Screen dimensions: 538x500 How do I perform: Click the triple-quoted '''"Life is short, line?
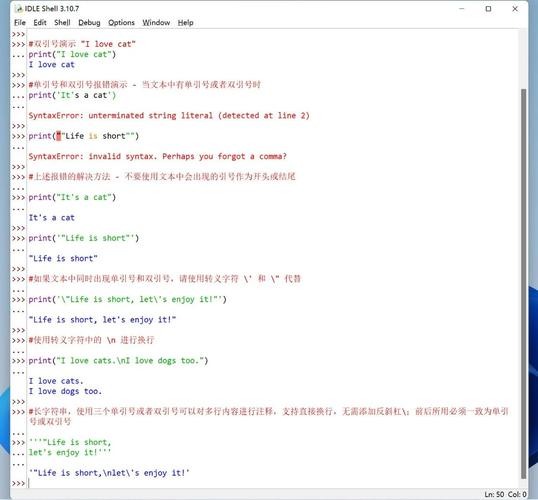[x=70, y=442]
